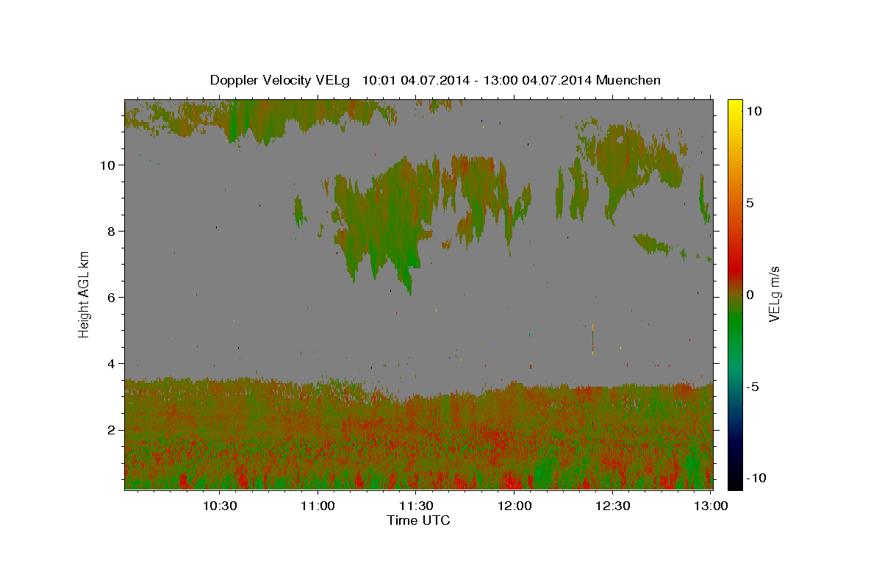Screen dimensions: 882x588
Task: Select the 12:00 time tick label
Action: click(514, 506)
